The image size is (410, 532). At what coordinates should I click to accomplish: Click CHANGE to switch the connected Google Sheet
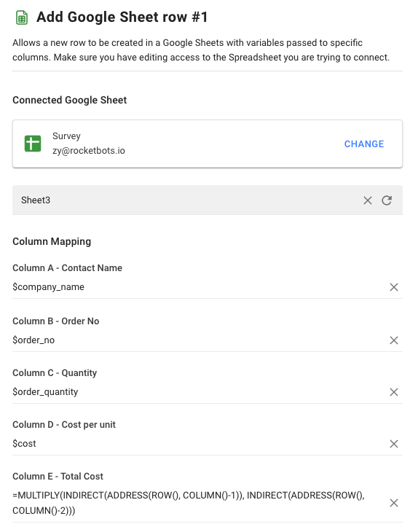point(364,144)
